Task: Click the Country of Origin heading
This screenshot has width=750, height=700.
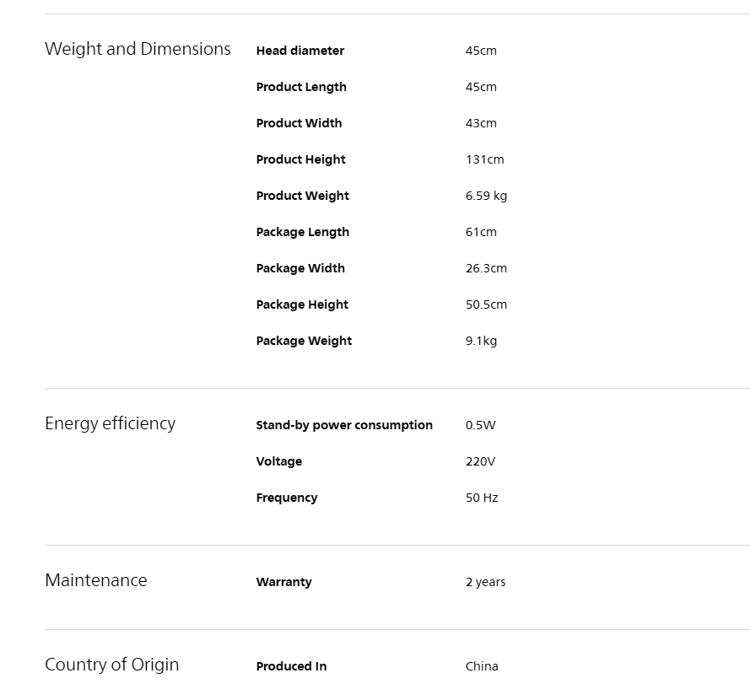Action: click(112, 665)
